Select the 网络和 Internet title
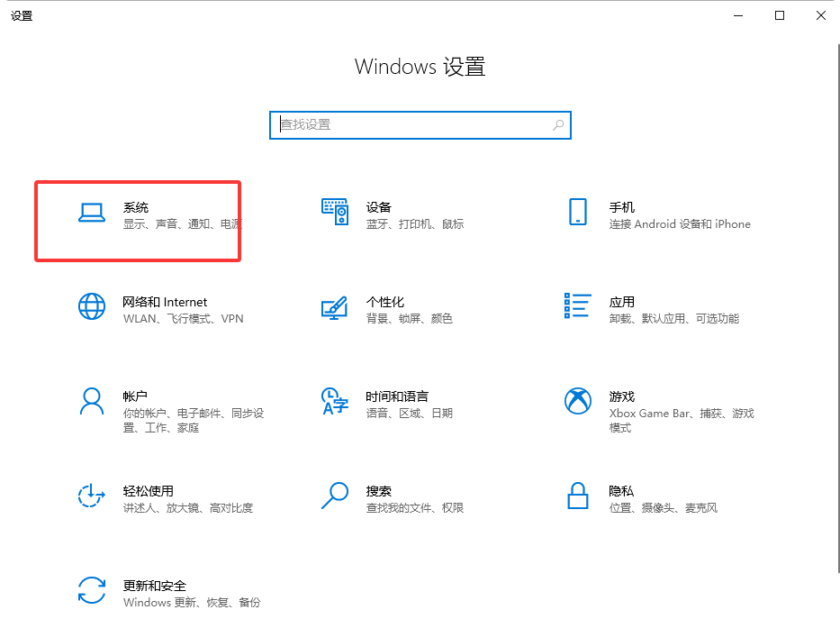Viewport: 840px width, 619px height. pyautogui.click(x=165, y=302)
